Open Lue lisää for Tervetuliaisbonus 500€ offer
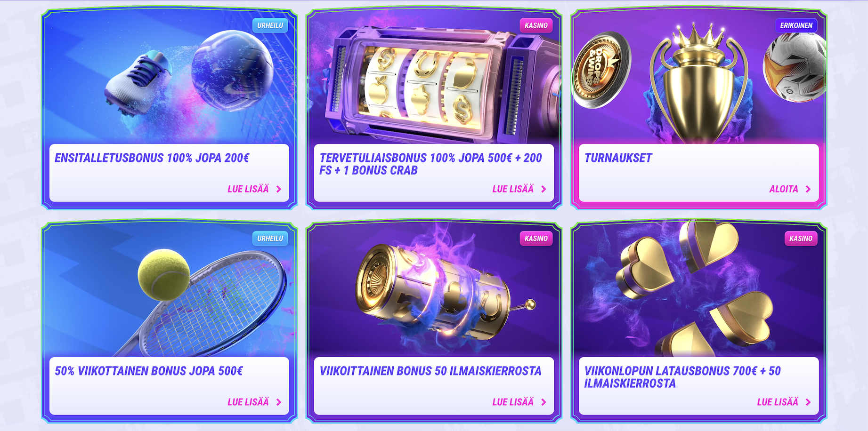 coord(513,189)
